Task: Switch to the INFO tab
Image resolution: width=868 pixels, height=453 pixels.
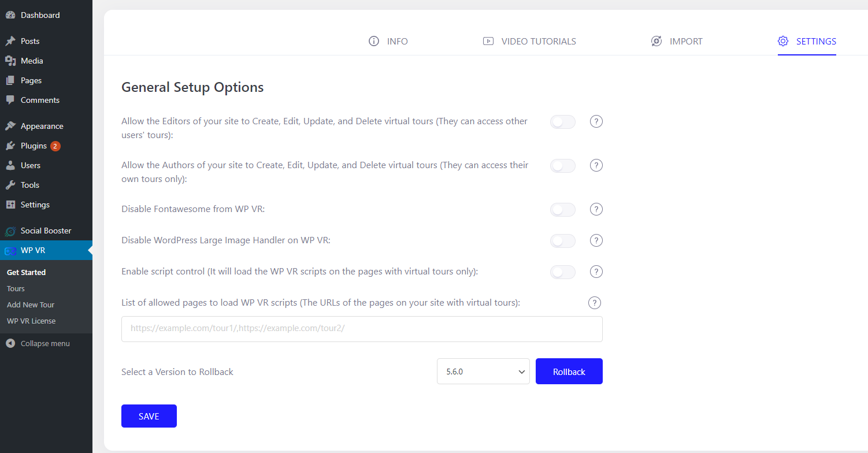Action: point(388,41)
